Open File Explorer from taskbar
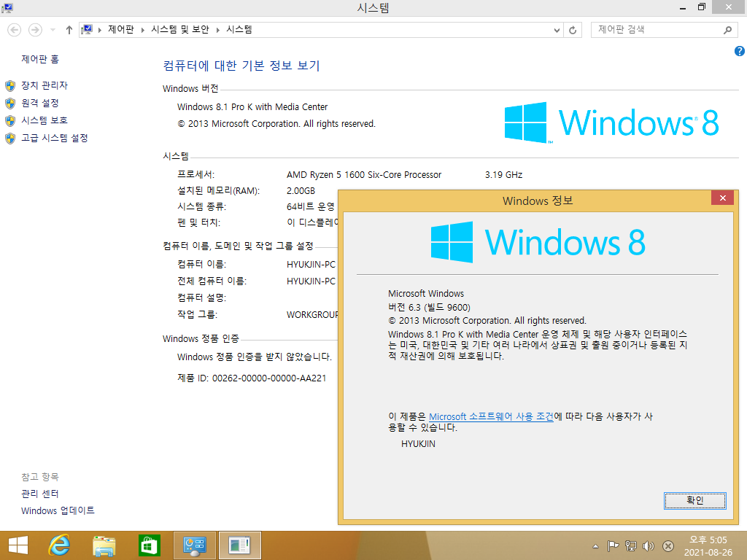This screenshot has width=747, height=560. [x=104, y=545]
